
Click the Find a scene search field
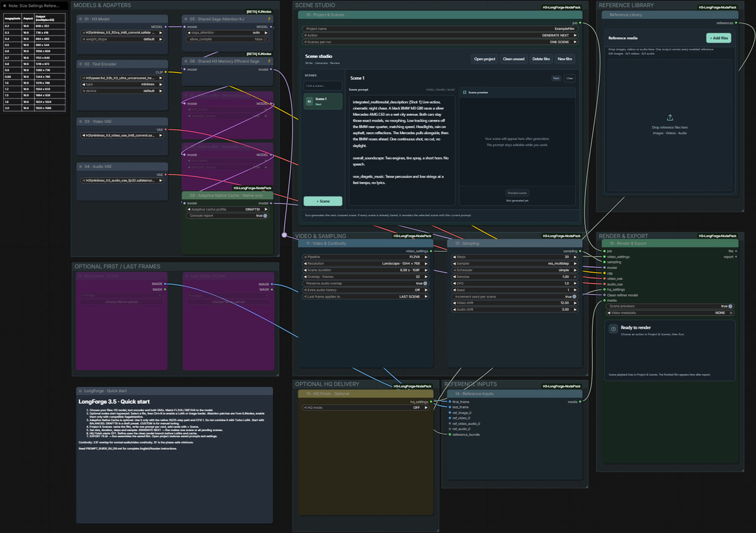323,86
